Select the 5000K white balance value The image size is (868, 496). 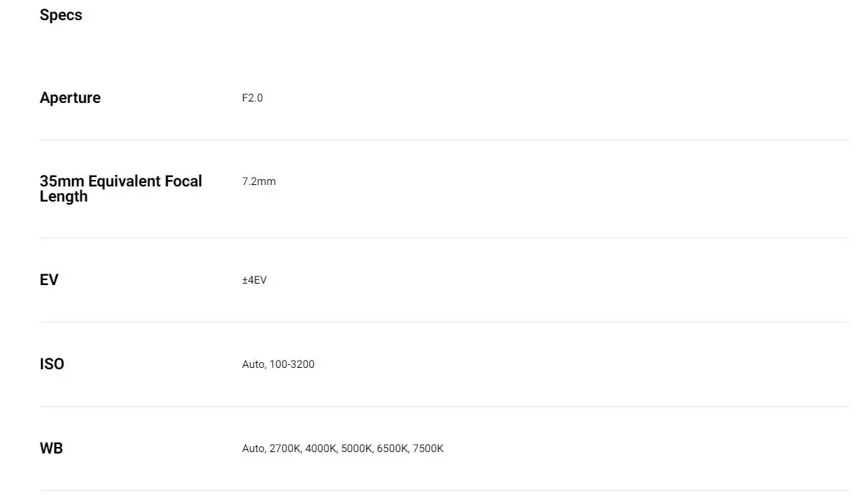pyautogui.click(x=356, y=448)
